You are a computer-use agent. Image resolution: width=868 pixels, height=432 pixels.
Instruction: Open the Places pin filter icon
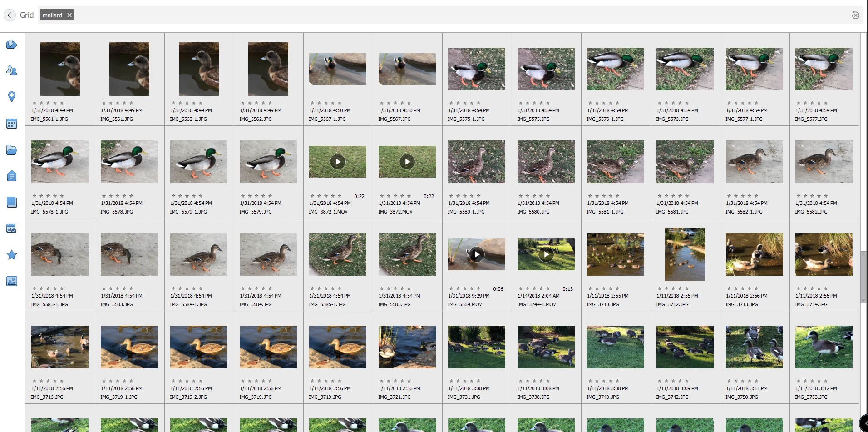click(x=12, y=97)
